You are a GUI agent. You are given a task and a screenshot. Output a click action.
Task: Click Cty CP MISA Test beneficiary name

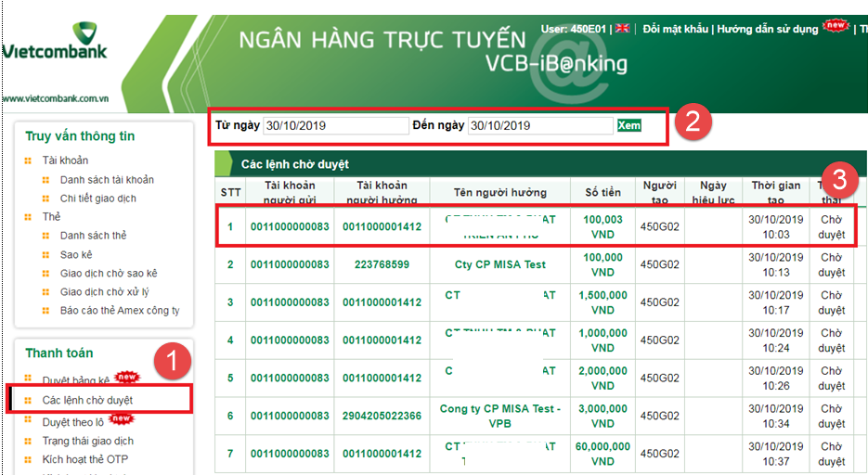click(x=499, y=264)
